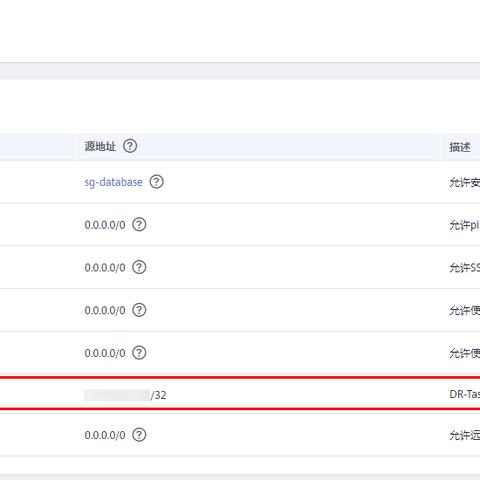
Task: Select the 0.0.0.0/0 address in 允许pi row
Action: click(x=105, y=225)
